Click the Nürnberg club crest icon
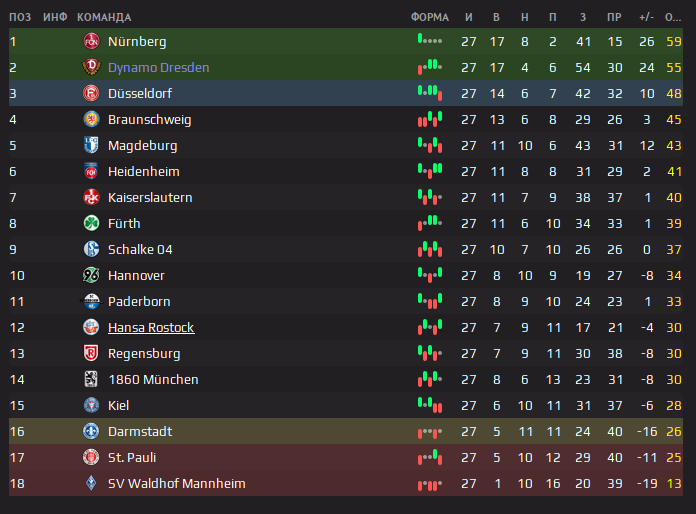696x514 pixels. [91, 41]
